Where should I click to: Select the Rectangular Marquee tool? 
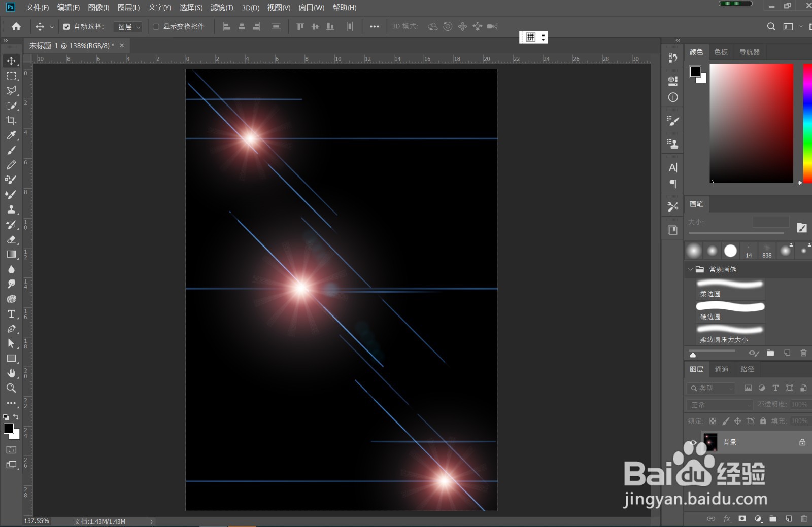click(x=11, y=76)
